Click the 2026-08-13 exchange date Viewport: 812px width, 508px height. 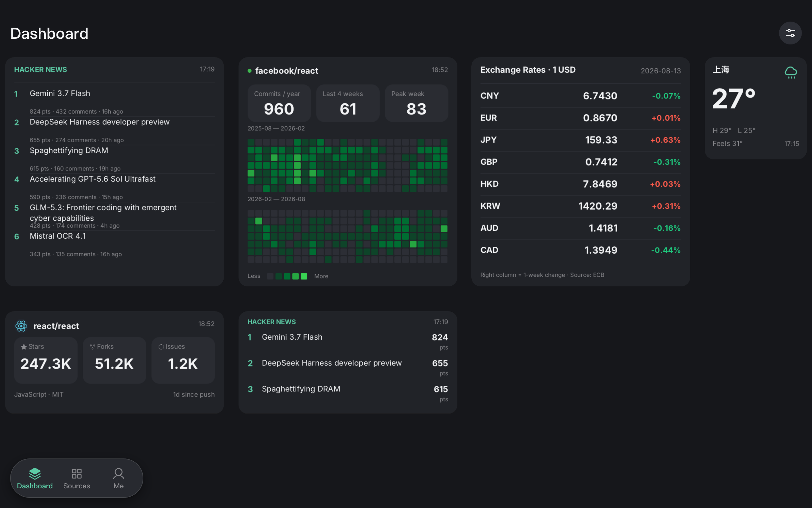tap(661, 71)
